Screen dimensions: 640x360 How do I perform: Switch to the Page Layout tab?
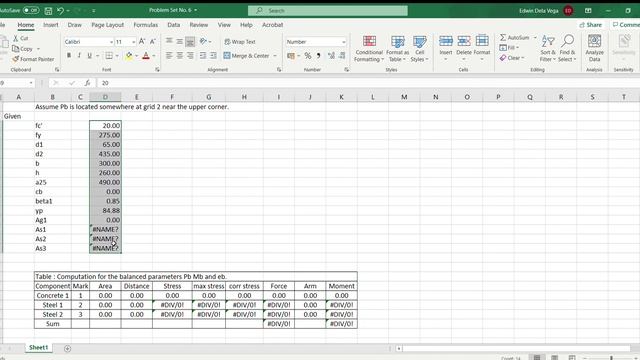point(107,25)
